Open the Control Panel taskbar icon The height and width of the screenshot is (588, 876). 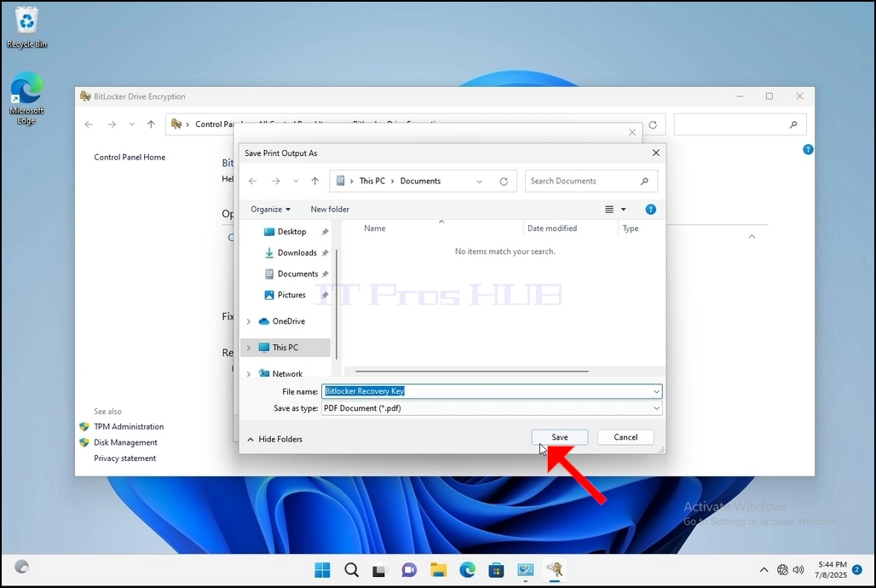click(x=525, y=570)
